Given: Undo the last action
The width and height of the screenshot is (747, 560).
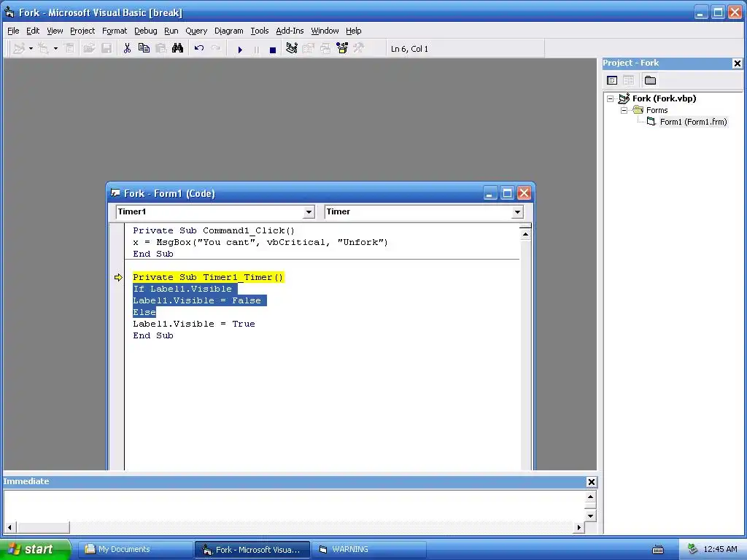Looking at the screenshot, I should [198, 49].
